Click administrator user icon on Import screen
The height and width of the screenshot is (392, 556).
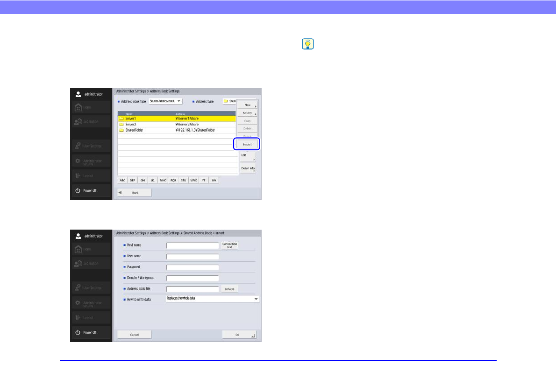(x=78, y=236)
